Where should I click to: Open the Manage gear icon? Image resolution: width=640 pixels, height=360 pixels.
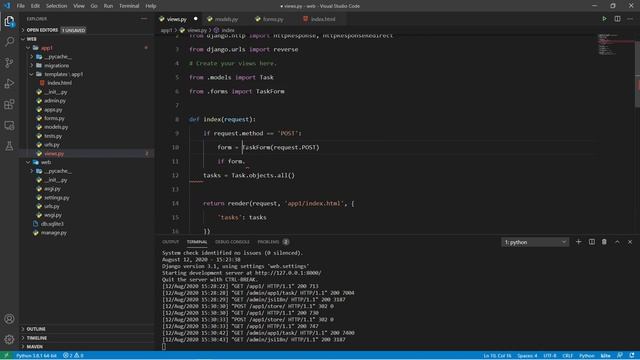click(9, 339)
